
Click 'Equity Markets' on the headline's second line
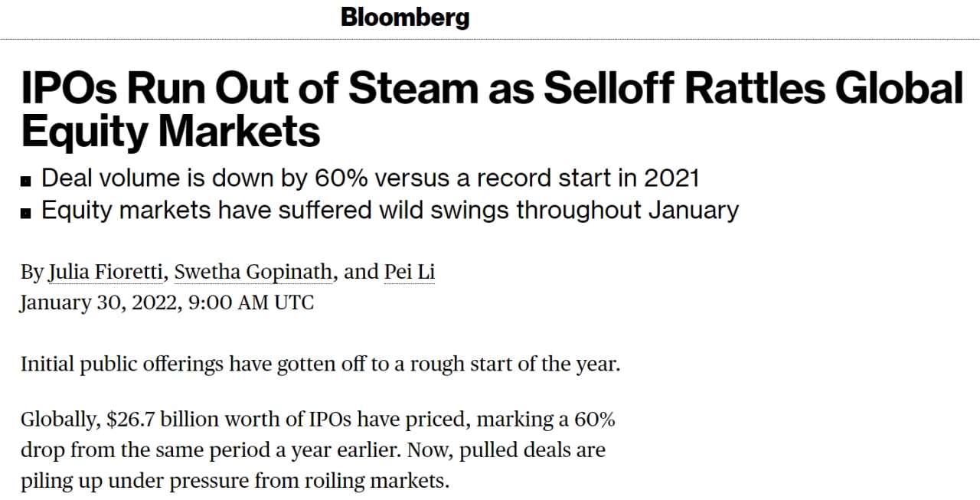click(x=171, y=131)
